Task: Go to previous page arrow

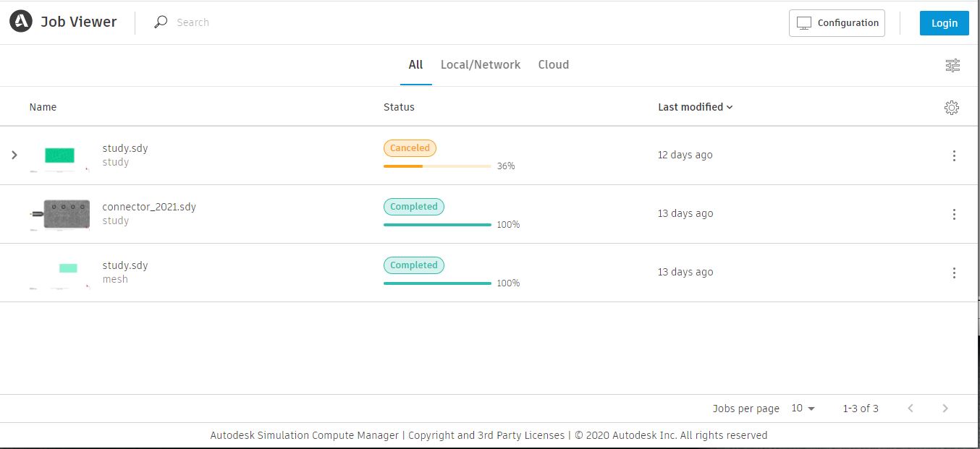Action: point(911,409)
